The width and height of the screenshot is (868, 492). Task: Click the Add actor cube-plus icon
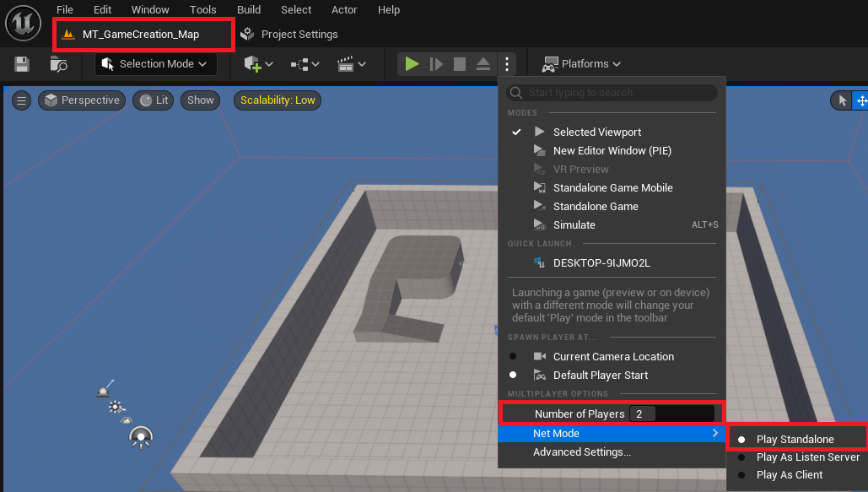[x=252, y=64]
